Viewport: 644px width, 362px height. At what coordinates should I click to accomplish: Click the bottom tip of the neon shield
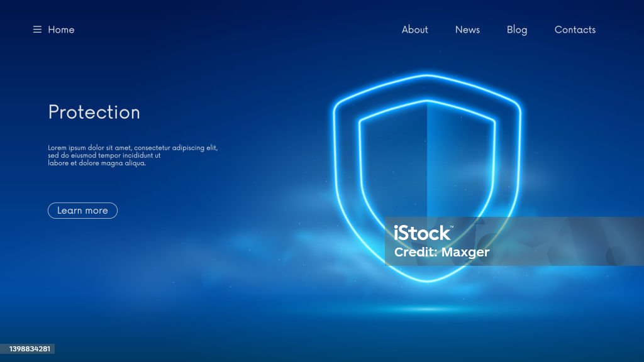427,280
